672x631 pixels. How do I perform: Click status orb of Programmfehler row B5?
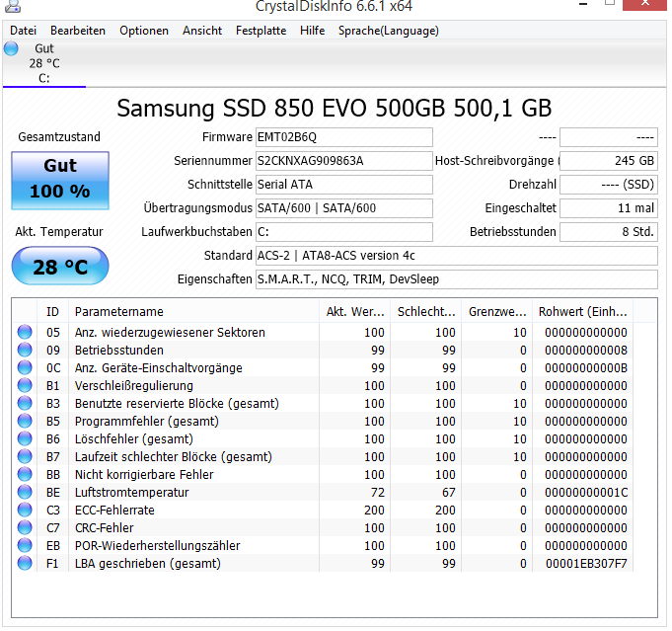click(25, 422)
